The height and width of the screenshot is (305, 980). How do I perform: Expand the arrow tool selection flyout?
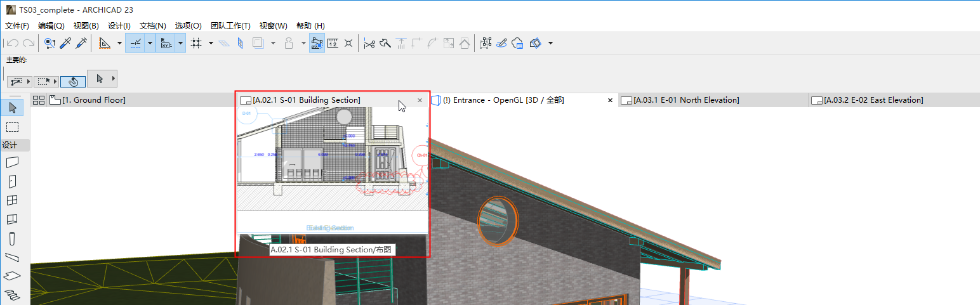click(x=113, y=79)
